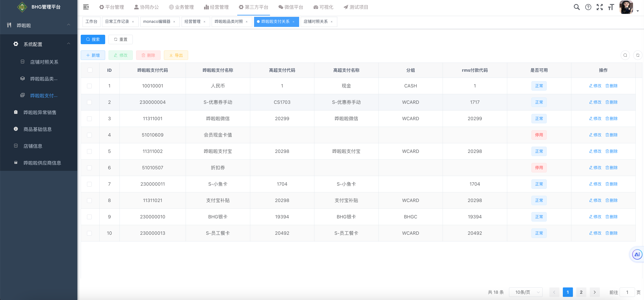Select the checkbox for row ID 4
Screen dimensions: 644x300
point(89,135)
